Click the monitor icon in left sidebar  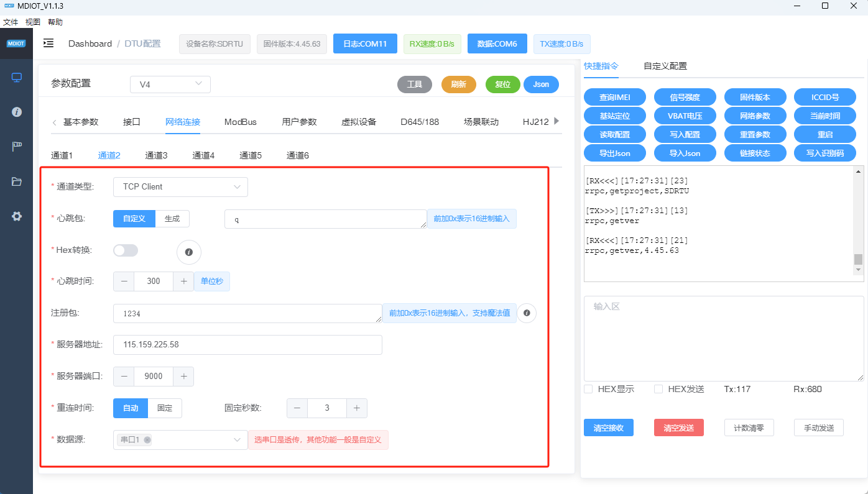pyautogui.click(x=17, y=78)
